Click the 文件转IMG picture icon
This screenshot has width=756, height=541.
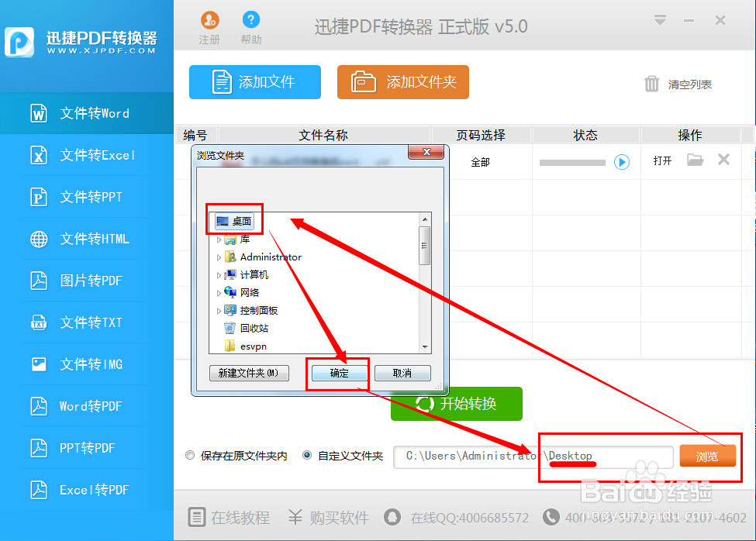point(39,364)
